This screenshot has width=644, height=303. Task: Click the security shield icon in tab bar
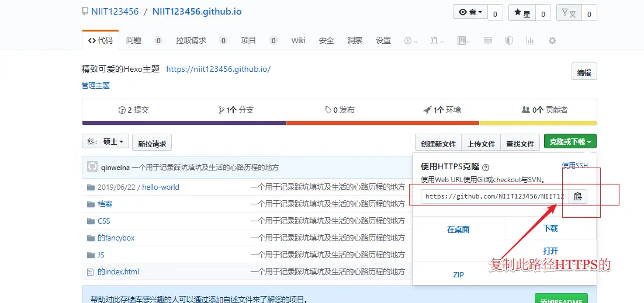pos(509,41)
